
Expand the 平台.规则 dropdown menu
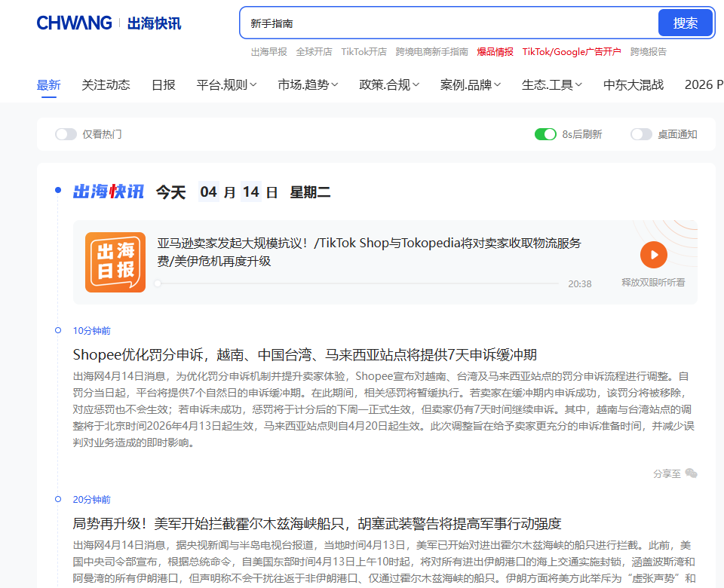[x=226, y=85]
